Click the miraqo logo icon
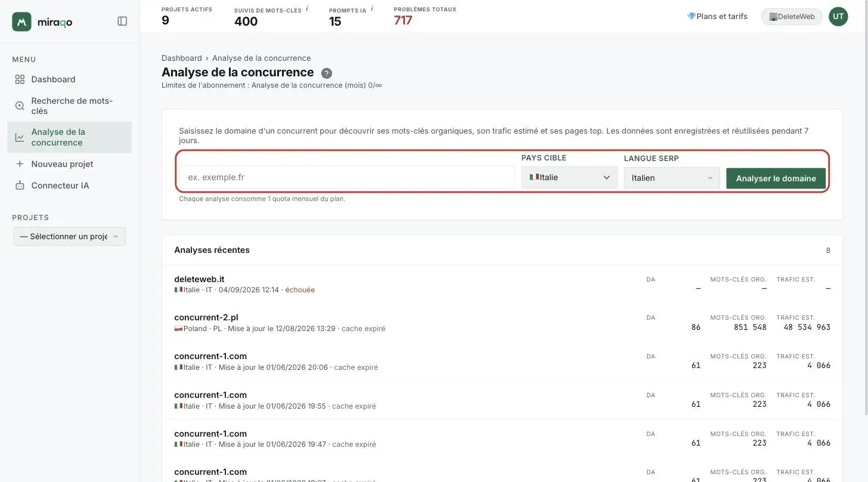 coord(21,21)
